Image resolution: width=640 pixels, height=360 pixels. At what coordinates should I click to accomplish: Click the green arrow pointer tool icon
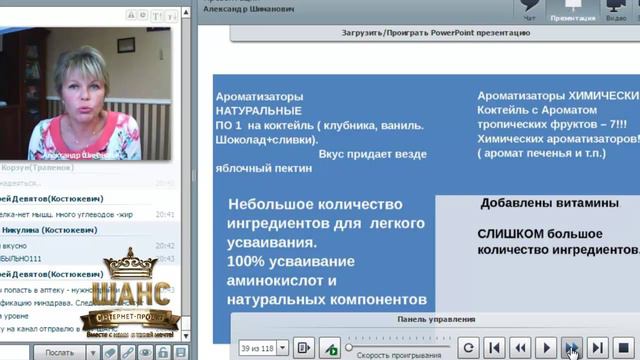330,348
